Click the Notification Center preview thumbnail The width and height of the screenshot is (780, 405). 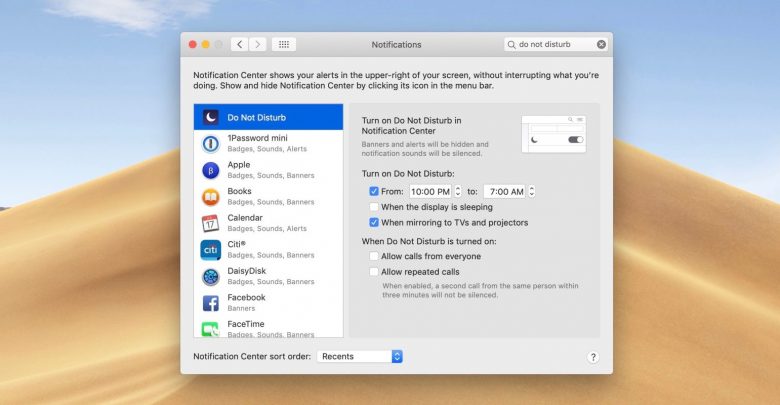tap(554, 134)
